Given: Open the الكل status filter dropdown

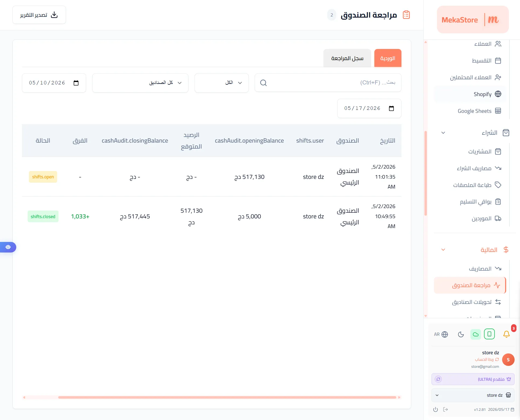Looking at the screenshot, I should (221, 83).
